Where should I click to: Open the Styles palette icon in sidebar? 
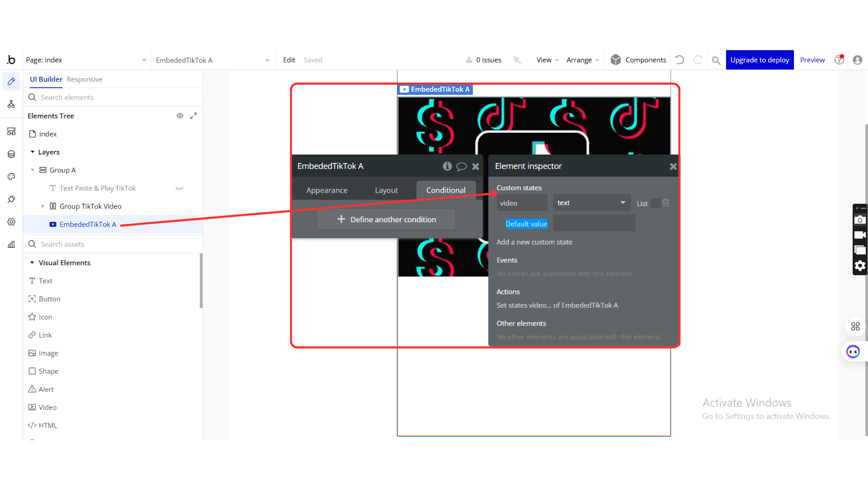click(x=11, y=177)
